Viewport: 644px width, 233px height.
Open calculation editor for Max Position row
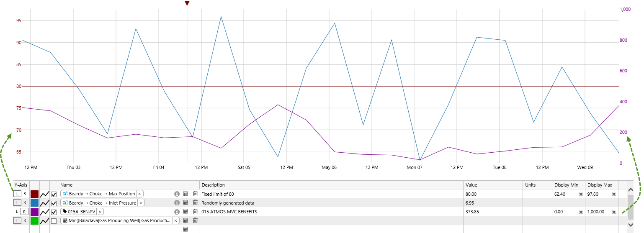point(185,194)
